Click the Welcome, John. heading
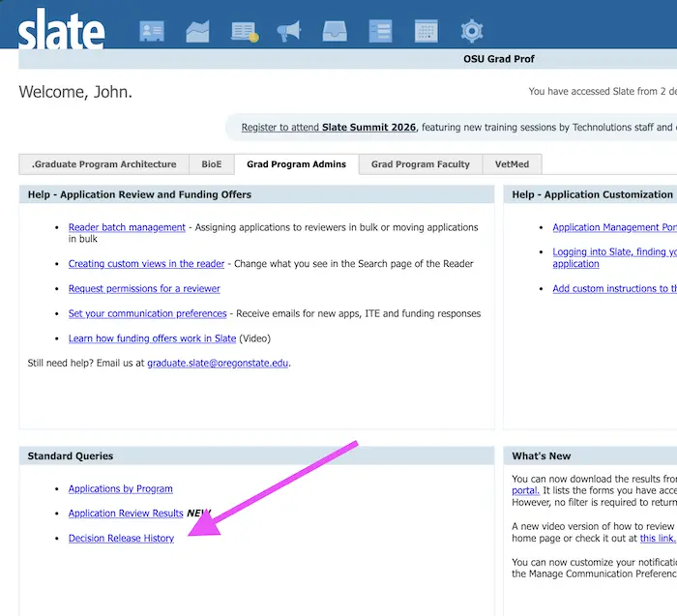 [x=75, y=92]
